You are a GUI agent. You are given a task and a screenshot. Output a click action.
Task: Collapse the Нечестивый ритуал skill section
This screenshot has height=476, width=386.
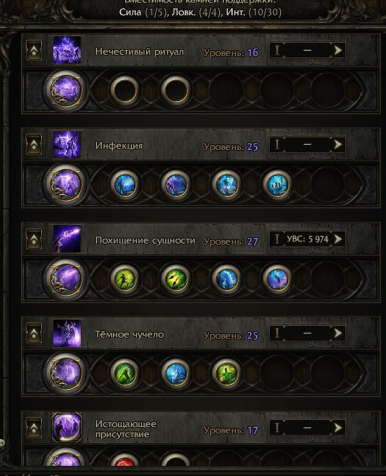coord(34,50)
